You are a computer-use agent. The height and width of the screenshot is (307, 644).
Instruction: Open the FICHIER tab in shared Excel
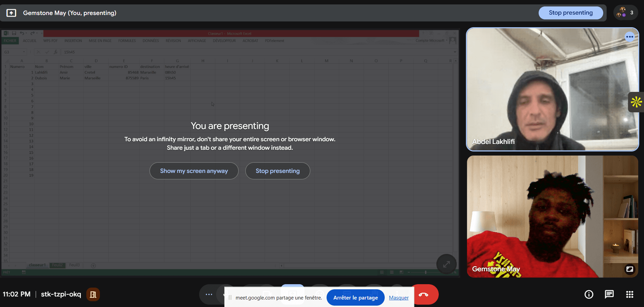[x=10, y=41]
